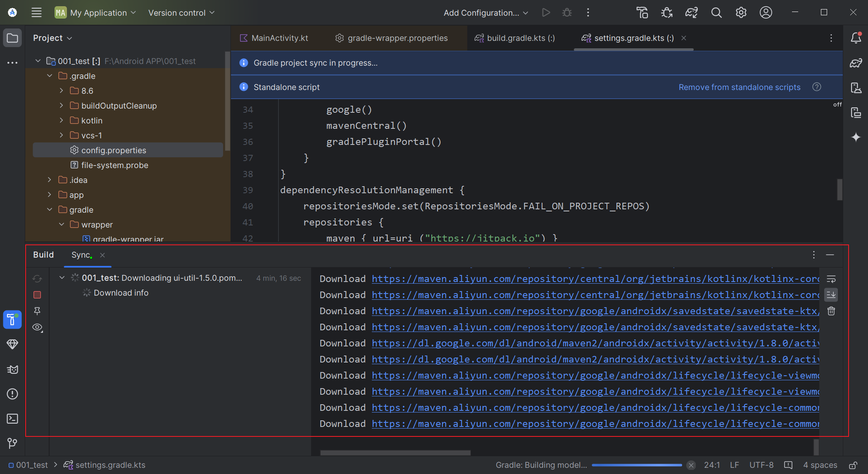The image size is (868, 474).
Task: Collapse the .gradle folder
Action: (50, 76)
